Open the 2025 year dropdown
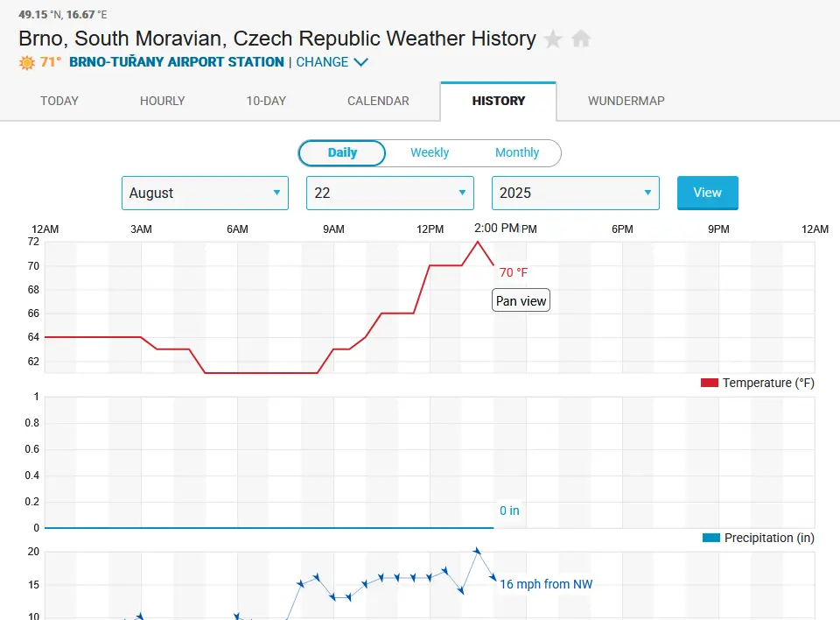The height and width of the screenshot is (620, 840). (575, 193)
